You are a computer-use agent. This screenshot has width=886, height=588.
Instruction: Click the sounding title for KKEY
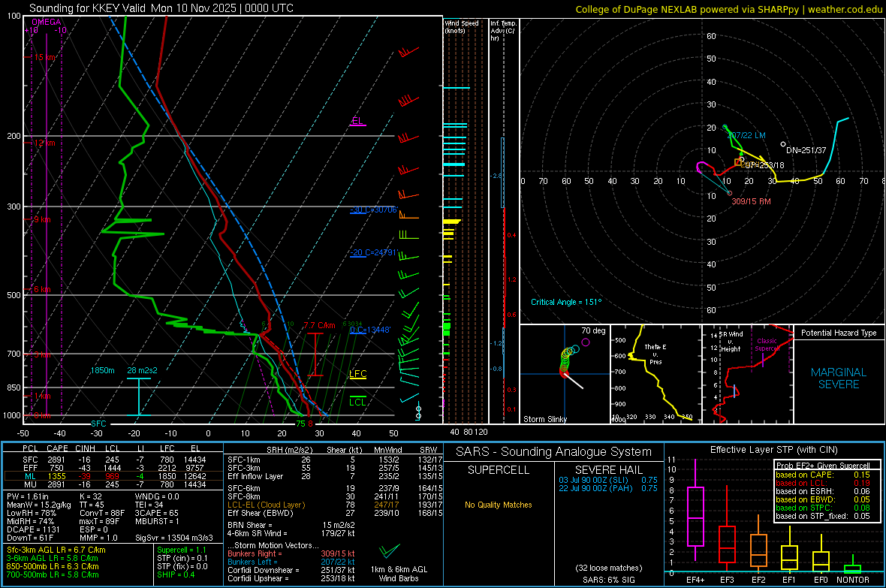(x=161, y=8)
